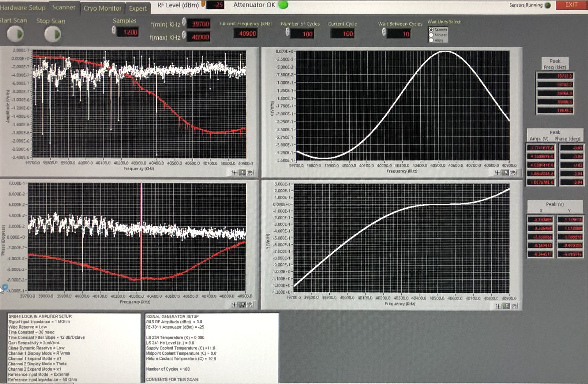
Task: Click the f(max) KHz value field
Action: 200,37
